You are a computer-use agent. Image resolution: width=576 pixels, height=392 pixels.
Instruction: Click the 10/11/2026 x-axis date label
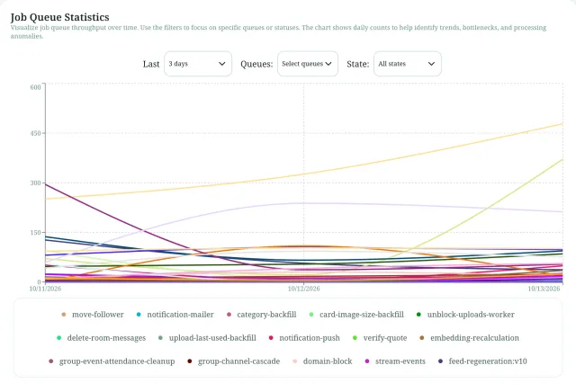(x=45, y=289)
